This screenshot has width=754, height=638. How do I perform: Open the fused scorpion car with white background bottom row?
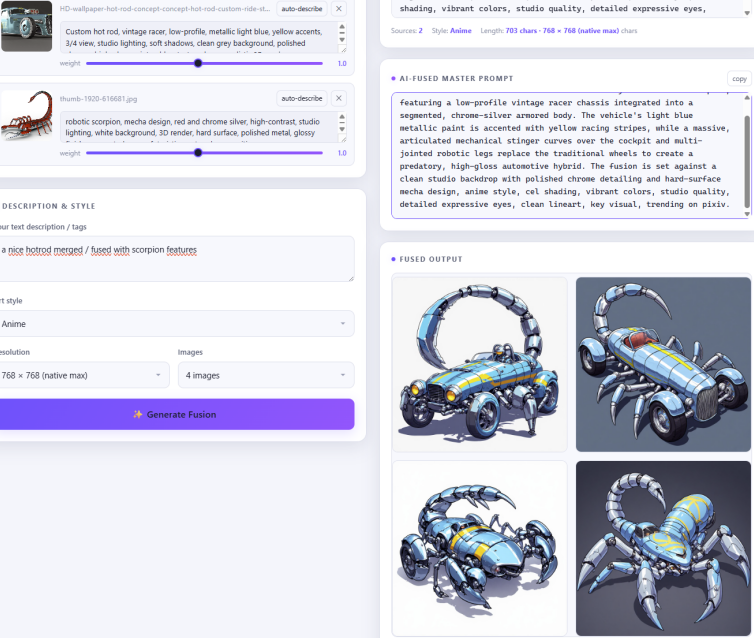pyautogui.click(x=480, y=548)
